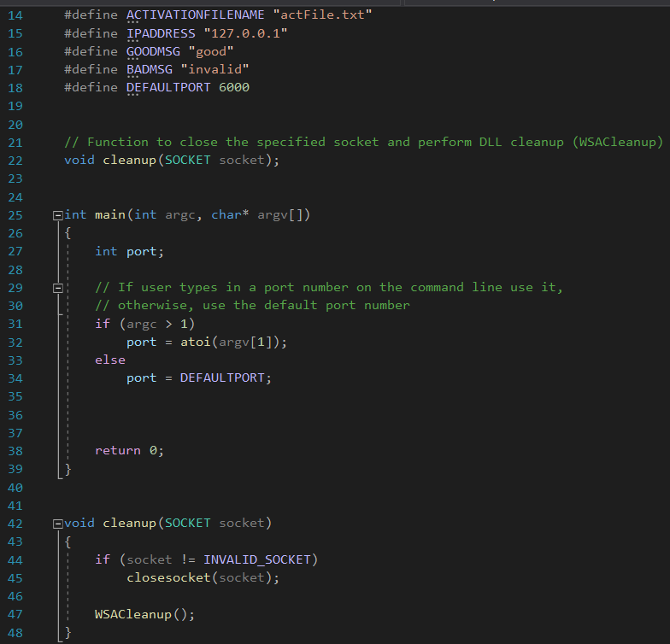This screenshot has height=644, width=670.
Task: Click the cleanup prototype on line 22
Action: pos(172,161)
